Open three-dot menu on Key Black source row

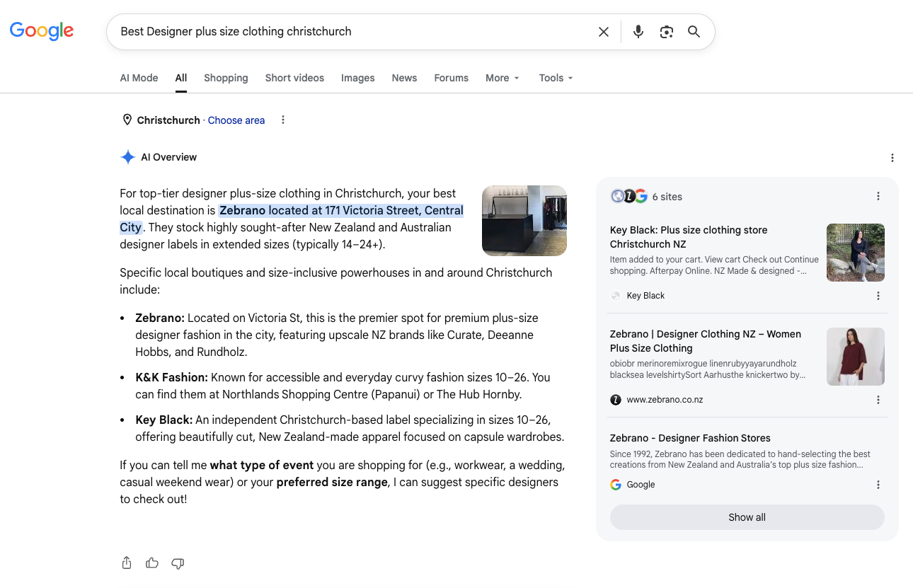click(x=878, y=296)
